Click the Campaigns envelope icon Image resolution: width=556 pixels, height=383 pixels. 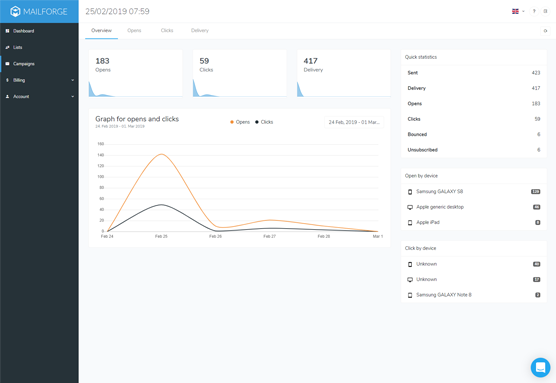(x=7, y=64)
